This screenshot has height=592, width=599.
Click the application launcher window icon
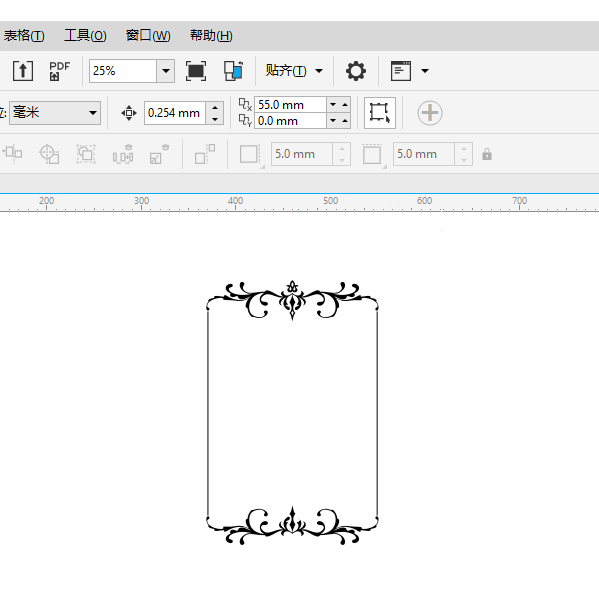[x=401, y=71]
